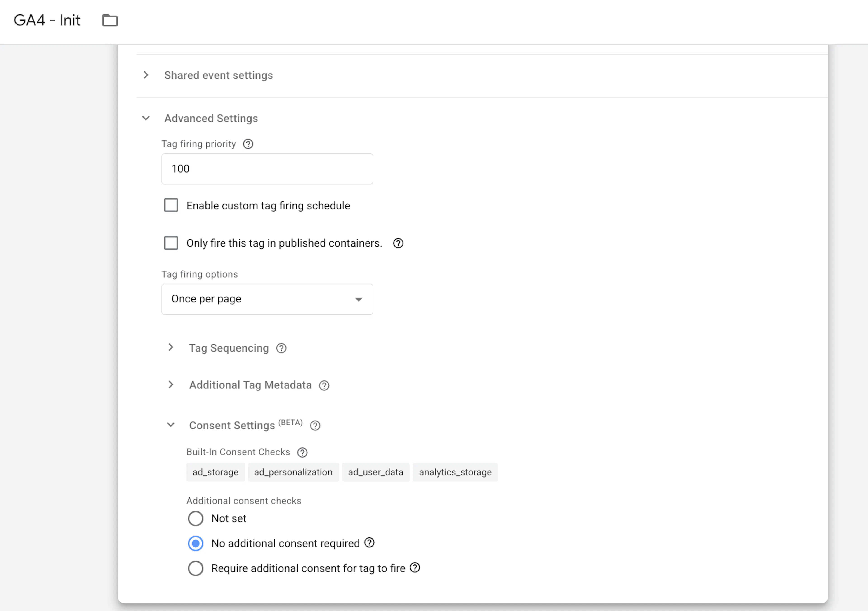The width and height of the screenshot is (868, 611).
Task: Select the Not set radio option
Action: click(x=196, y=518)
